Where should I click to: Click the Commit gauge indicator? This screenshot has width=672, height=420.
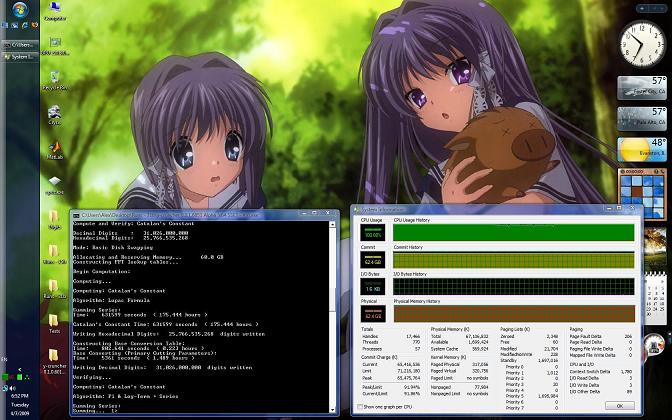pos(371,259)
